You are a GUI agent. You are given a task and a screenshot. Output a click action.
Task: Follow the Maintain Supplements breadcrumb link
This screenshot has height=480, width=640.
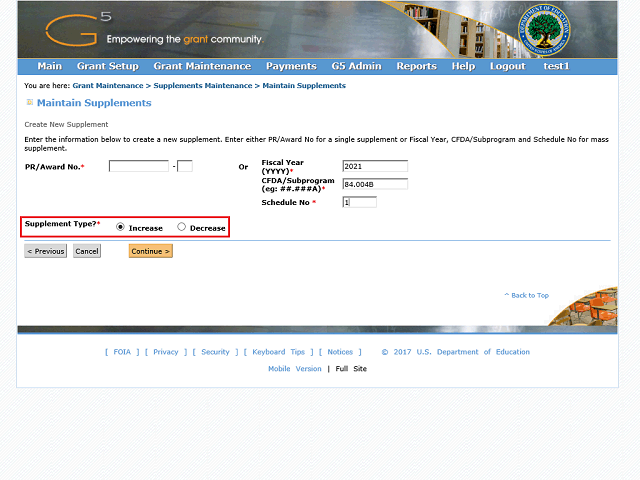point(304,86)
